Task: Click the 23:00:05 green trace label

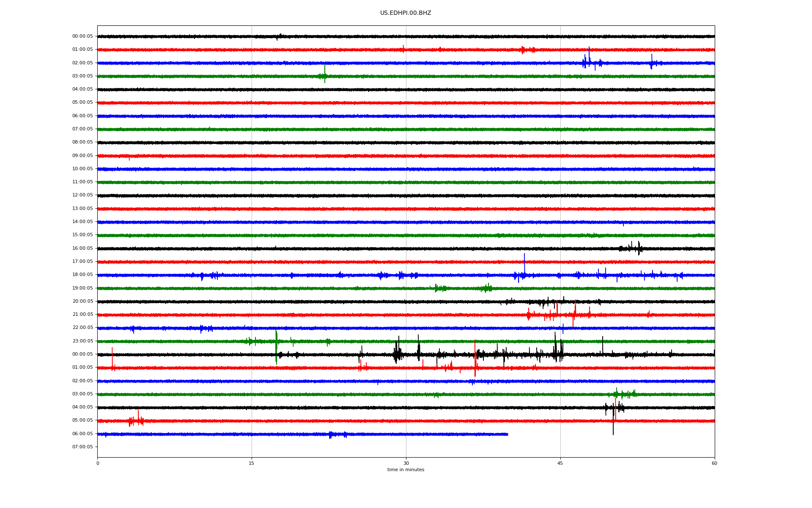Action: point(82,341)
